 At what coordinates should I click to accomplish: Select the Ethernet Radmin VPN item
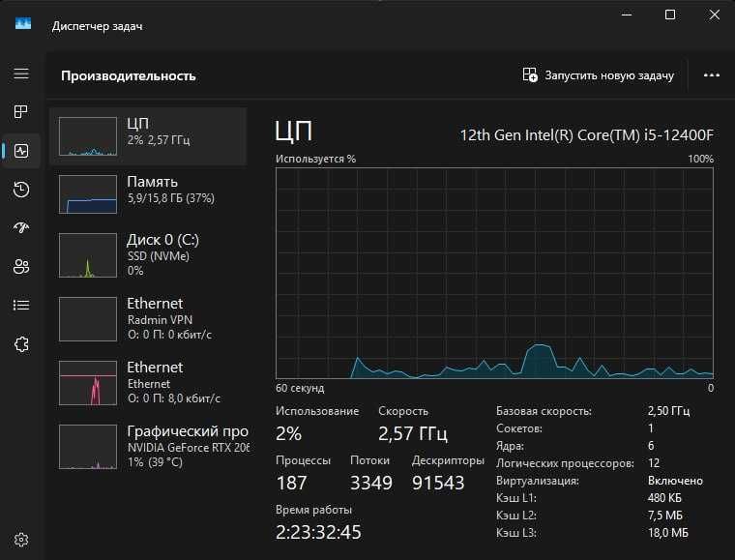click(148, 319)
